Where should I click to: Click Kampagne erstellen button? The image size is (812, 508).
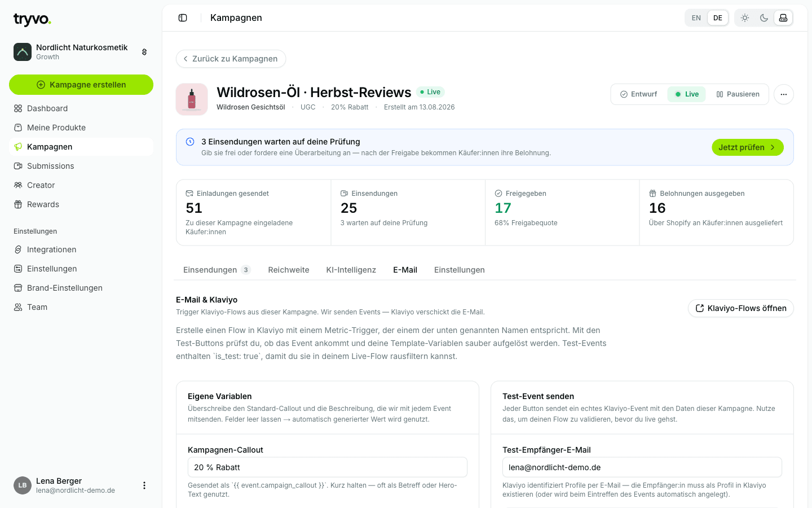coord(81,85)
